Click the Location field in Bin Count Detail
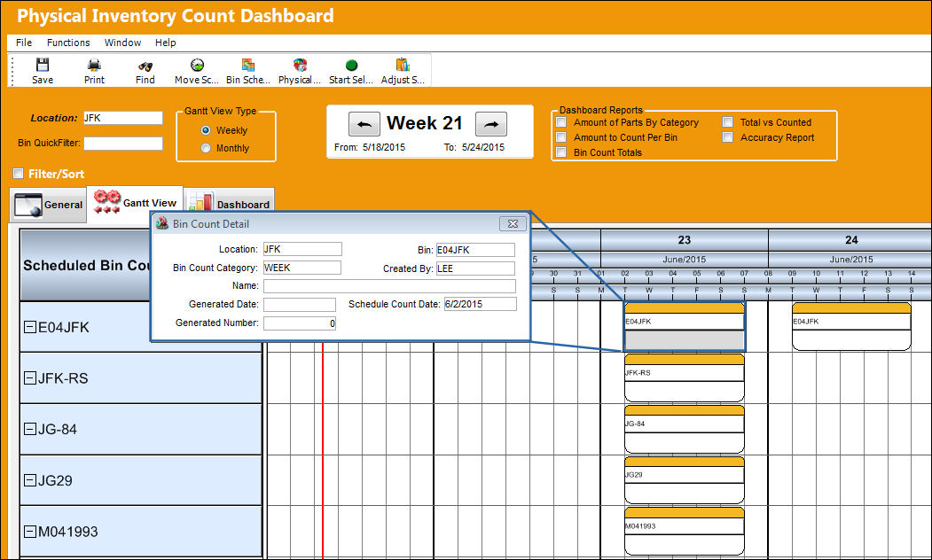The height and width of the screenshot is (560, 932). pyautogui.click(x=302, y=249)
